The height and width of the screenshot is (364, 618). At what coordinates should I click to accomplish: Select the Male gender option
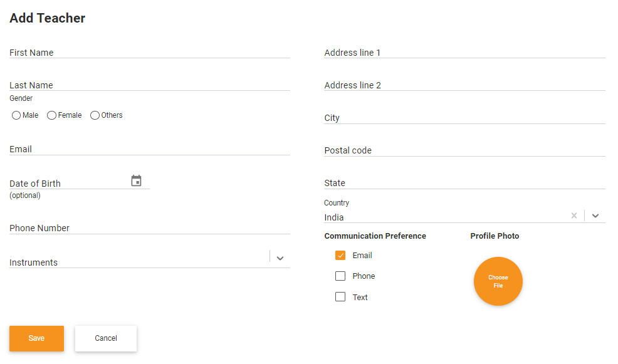16,115
